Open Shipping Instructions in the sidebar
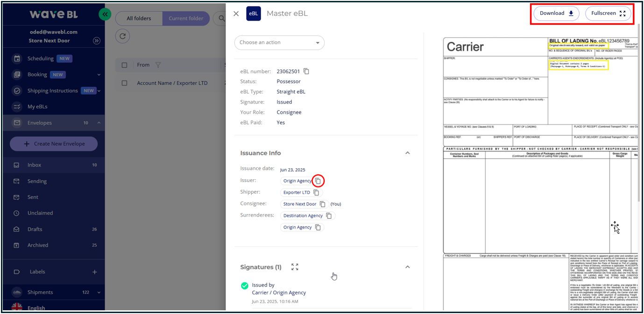The width and height of the screenshot is (644, 314). point(52,91)
